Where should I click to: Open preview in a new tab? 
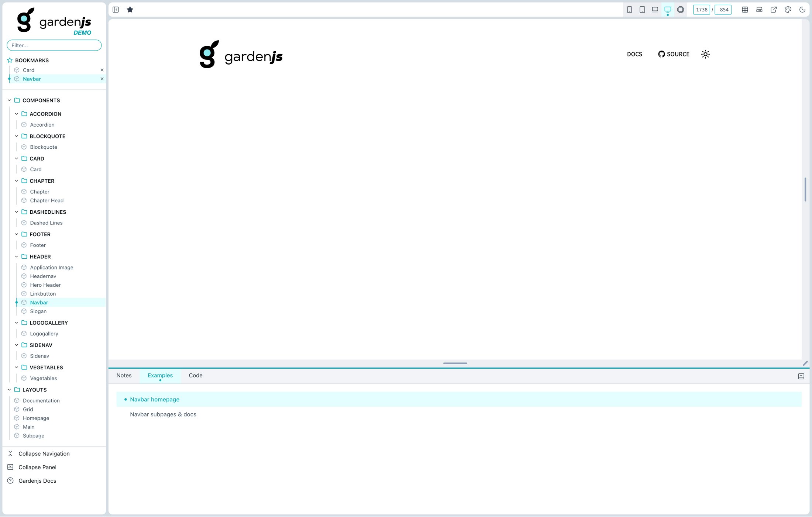point(774,10)
